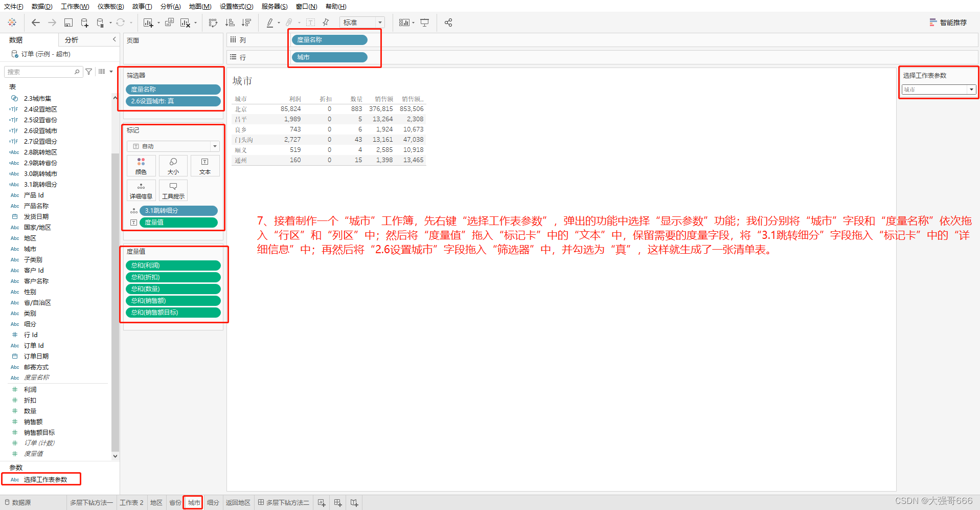
Task: Open the 工作表(W) menu
Action: 75,7
